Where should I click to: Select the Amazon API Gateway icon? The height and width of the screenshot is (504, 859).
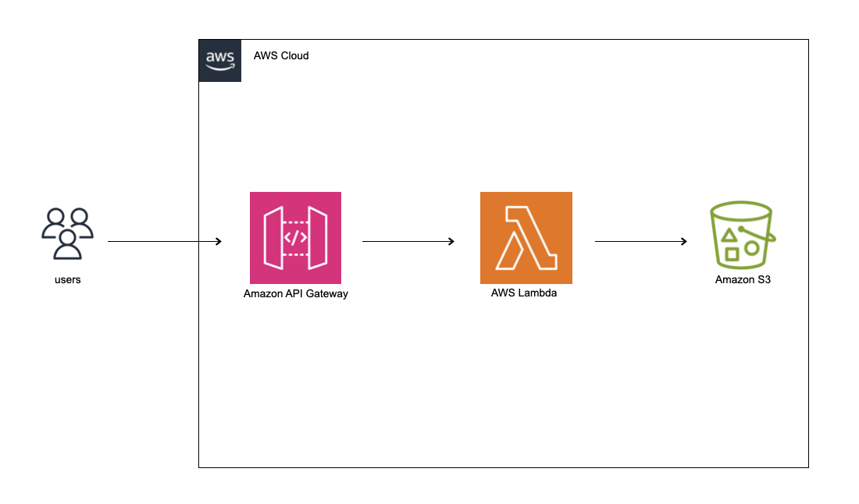tap(295, 237)
